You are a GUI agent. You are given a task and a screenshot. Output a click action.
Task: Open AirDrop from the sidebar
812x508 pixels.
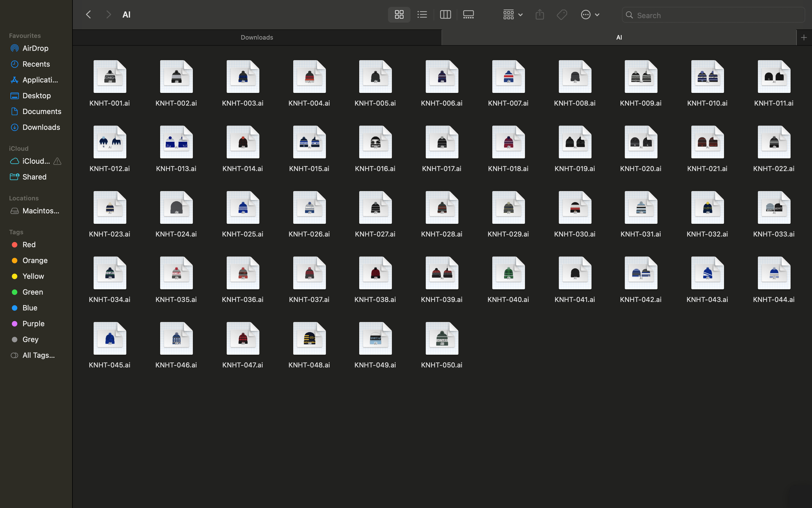pos(35,48)
